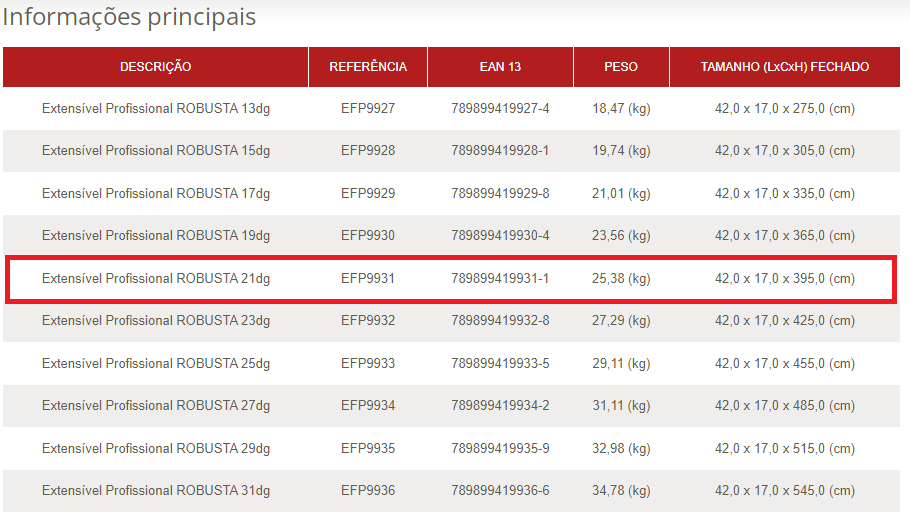Select reference EFP9931

click(368, 279)
